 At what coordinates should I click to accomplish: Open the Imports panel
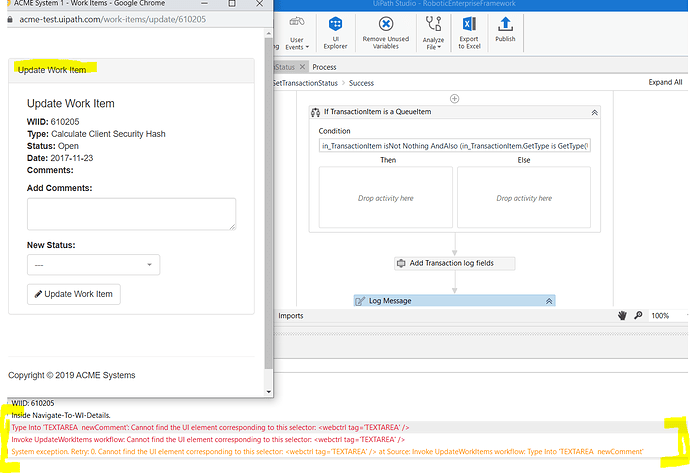point(290,315)
